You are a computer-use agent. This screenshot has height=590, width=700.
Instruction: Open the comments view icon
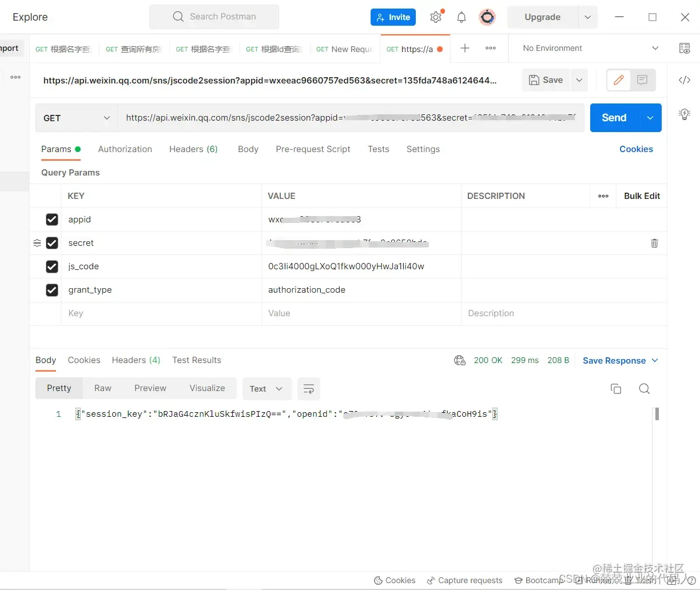(642, 80)
